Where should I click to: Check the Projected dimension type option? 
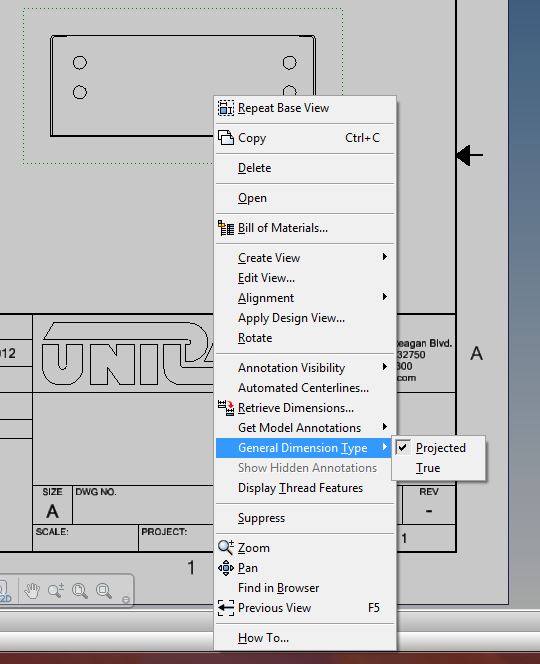point(439,448)
